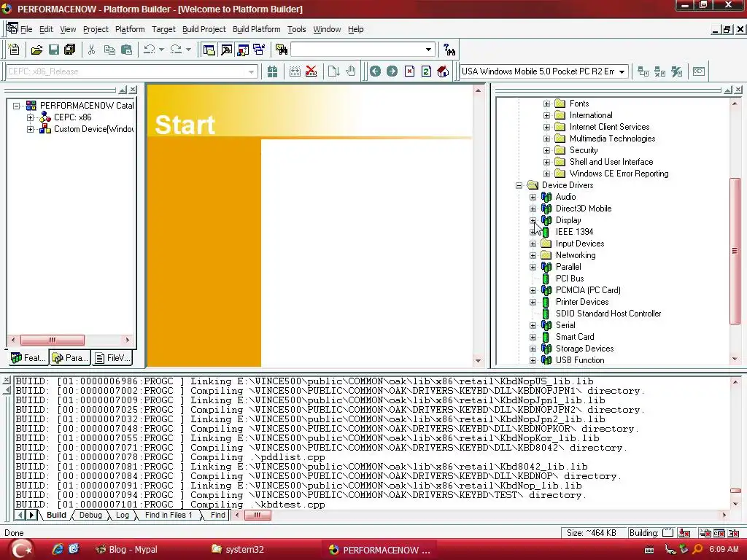Screen dimensions: 747x560
Task: Click the Forward navigation arrow button
Action: pos(392,71)
